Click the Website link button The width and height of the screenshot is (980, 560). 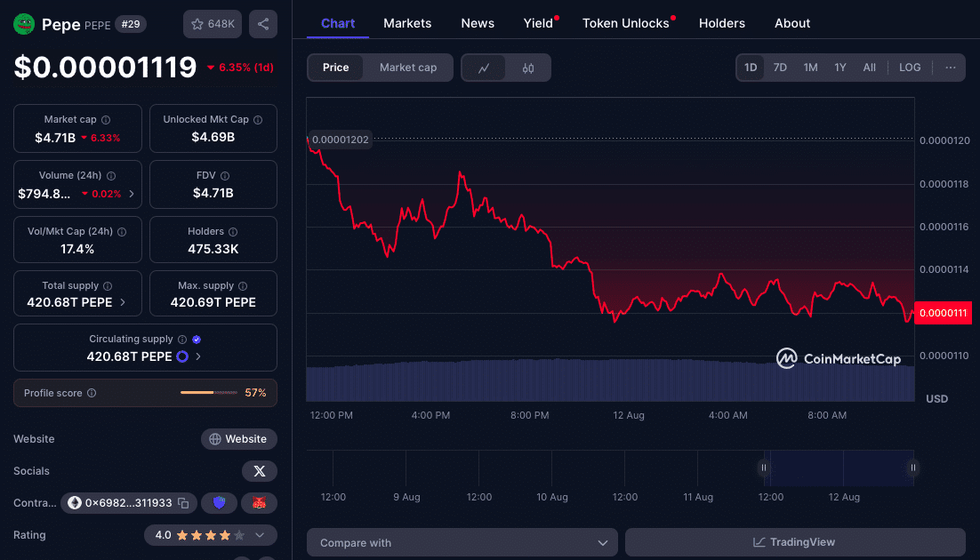point(238,439)
